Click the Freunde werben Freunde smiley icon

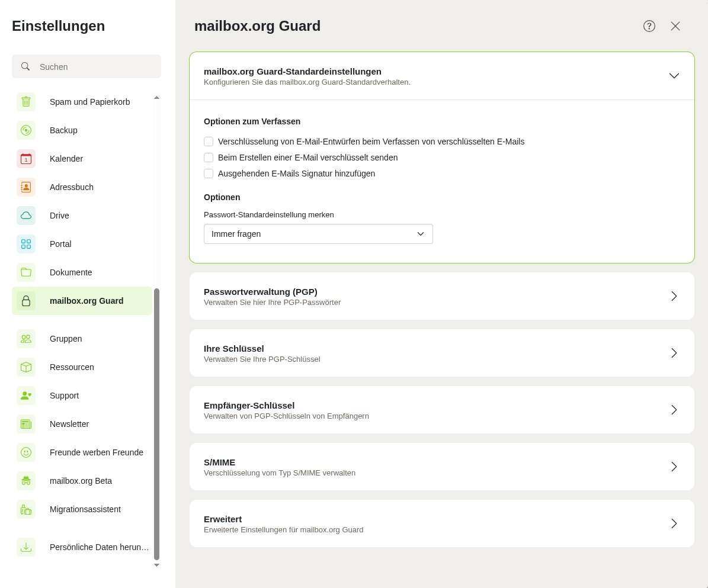coord(26,452)
